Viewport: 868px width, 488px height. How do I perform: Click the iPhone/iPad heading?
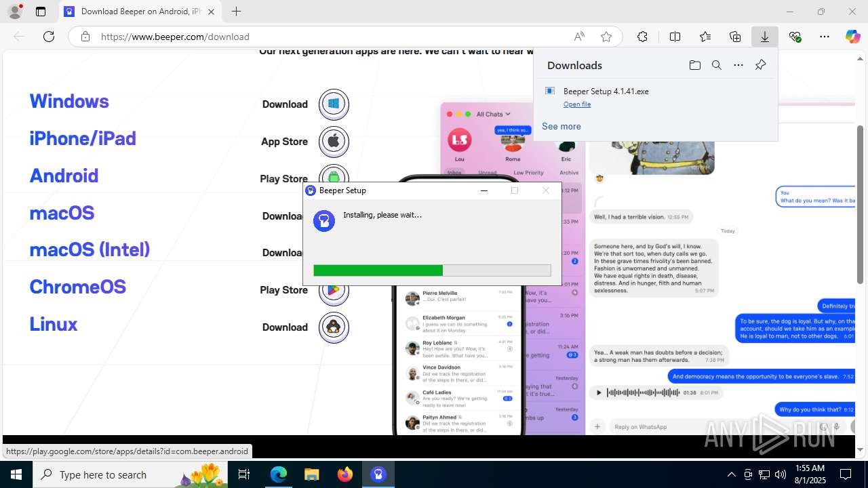(x=83, y=138)
